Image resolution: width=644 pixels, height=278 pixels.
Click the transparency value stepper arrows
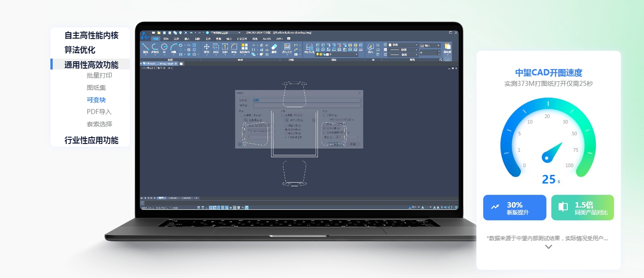439,53
